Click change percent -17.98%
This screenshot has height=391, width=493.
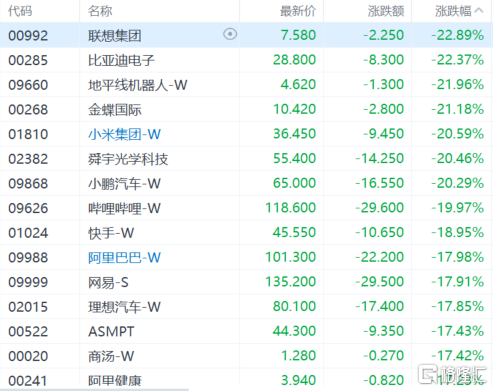click(458, 257)
